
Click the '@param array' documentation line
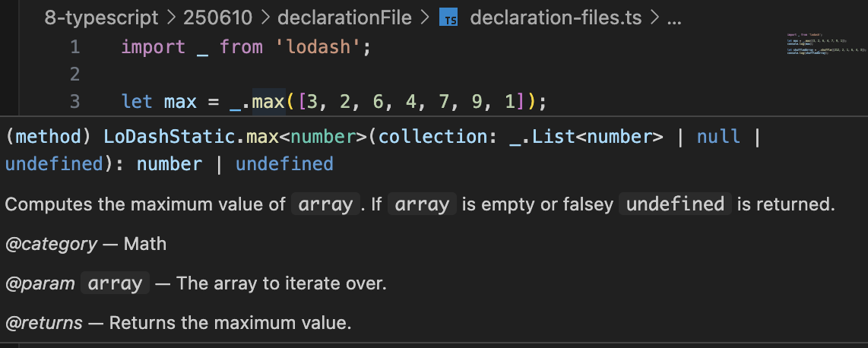[195, 283]
